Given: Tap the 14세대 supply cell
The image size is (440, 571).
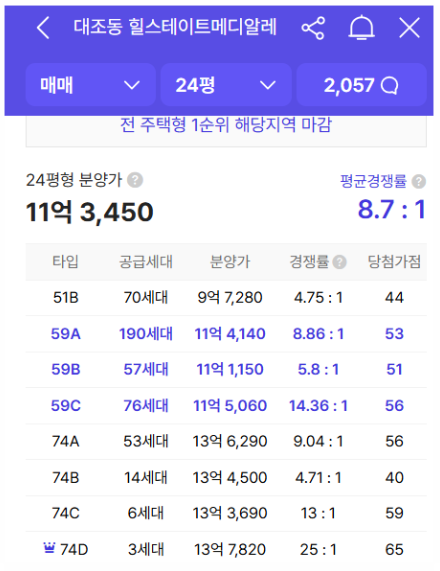Looking at the screenshot, I should pos(146,477).
